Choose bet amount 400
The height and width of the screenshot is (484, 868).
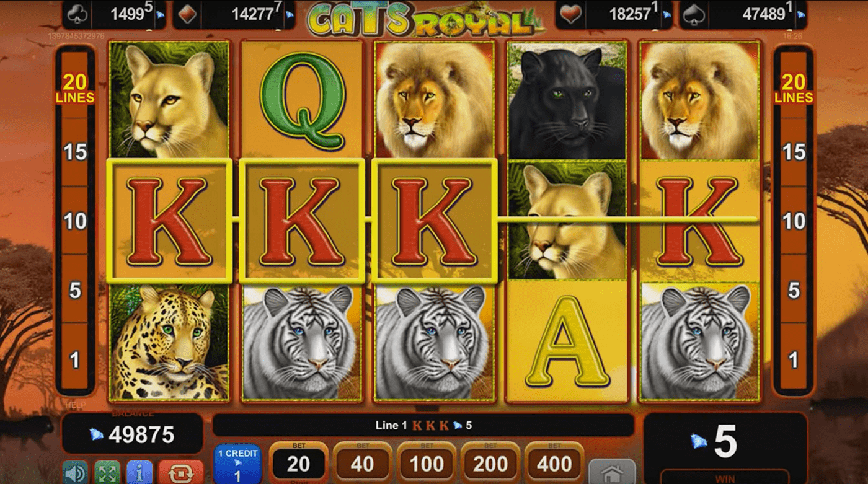[x=554, y=463]
